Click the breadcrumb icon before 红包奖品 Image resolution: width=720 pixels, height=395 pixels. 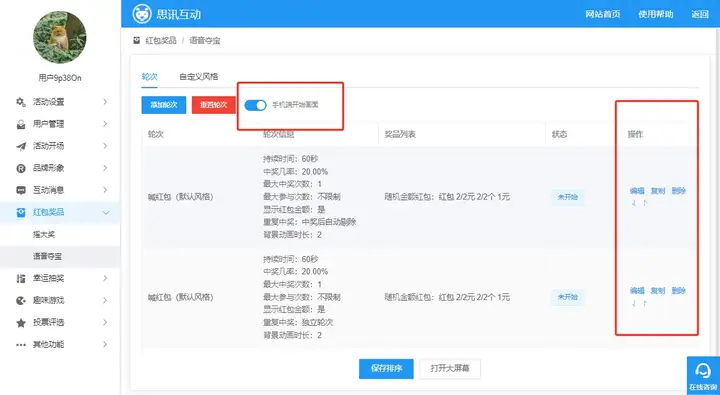[136, 40]
